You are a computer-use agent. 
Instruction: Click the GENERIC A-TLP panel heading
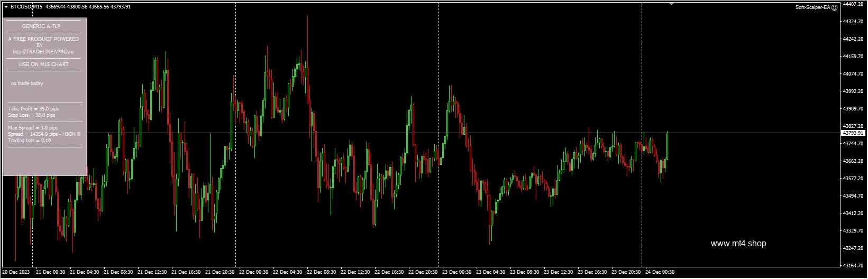point(41,26)
